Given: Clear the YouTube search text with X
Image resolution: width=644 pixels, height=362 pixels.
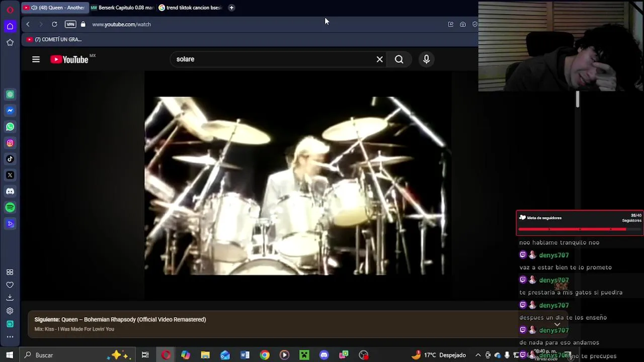Looking at the screenshot, I should click(x=380, y=59).
